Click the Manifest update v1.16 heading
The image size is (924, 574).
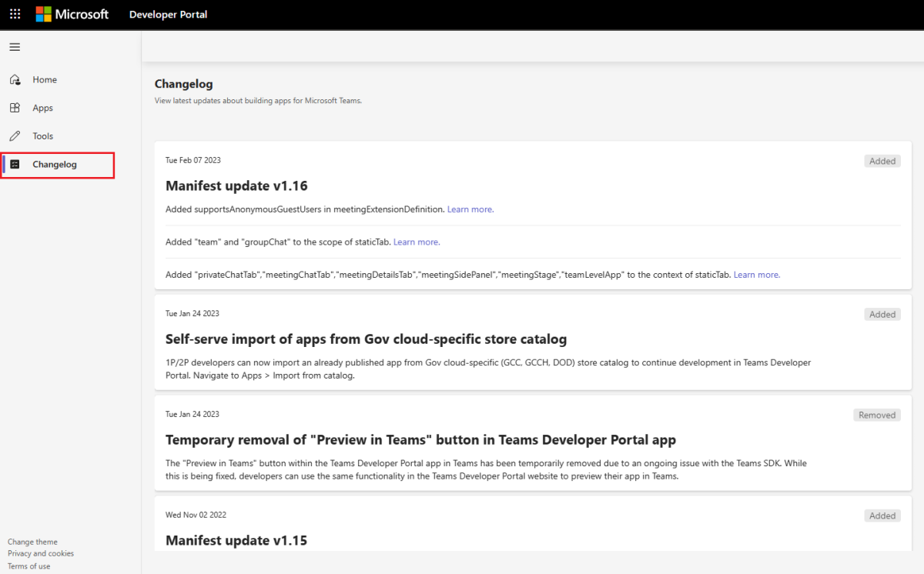(x=236, y=185)
